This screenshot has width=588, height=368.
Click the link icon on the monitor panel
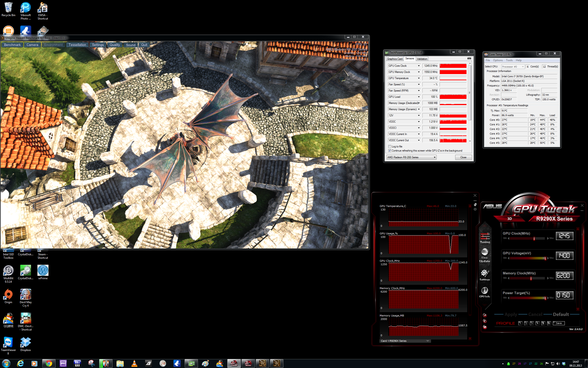475,204
